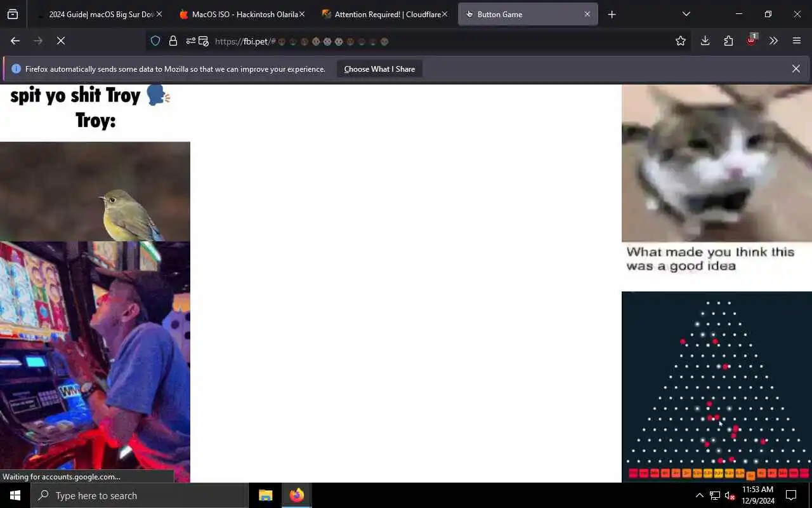Close the 2024 Guide macOS tab
The width and height of the screenshot is (812, 508).
click(159, 14)
